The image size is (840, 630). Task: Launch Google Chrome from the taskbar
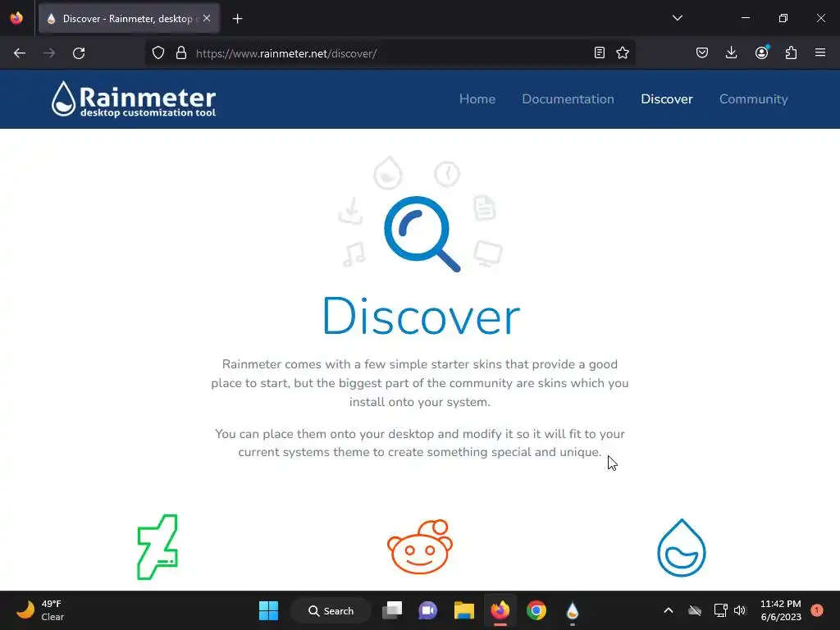536,610
